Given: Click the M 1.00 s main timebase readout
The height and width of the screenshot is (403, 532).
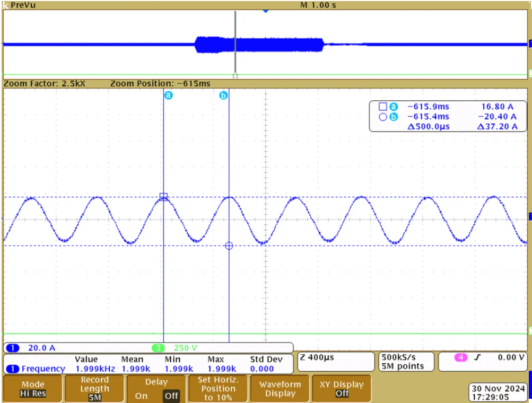Looking at the screenshot, I should point(318,5).
